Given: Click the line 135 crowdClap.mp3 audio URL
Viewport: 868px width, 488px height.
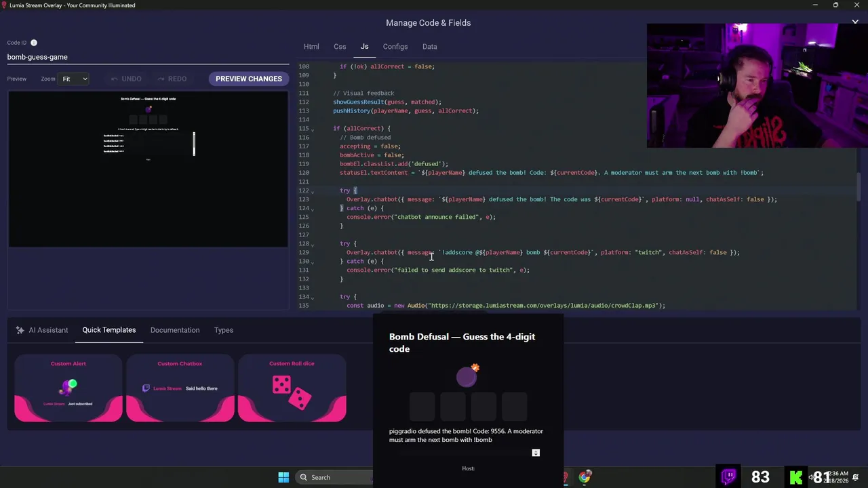Looking at the screenshot, I should [543, 306].
